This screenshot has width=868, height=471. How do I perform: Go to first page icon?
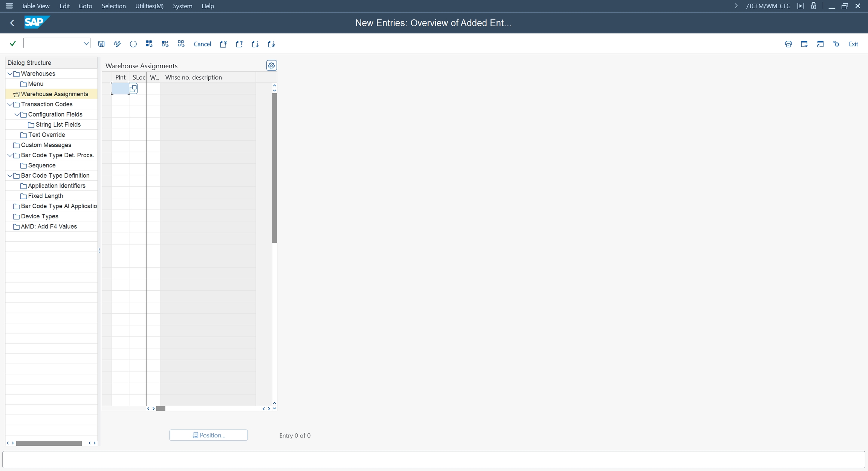(223, 44)
